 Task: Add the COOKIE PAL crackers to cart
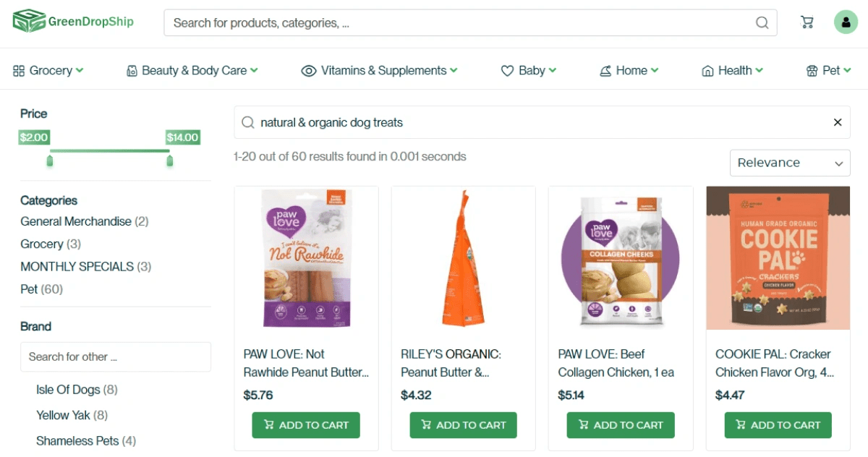tap(778, 425)
